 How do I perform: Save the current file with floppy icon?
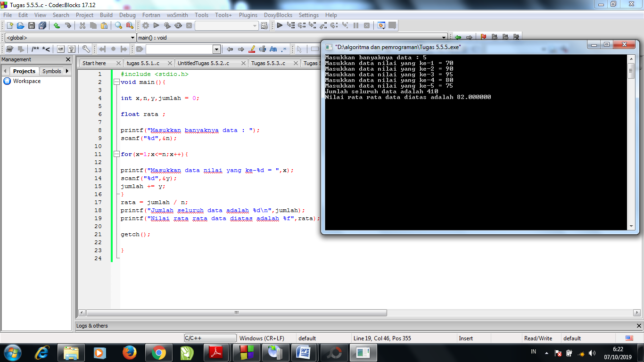pos(32,25)
